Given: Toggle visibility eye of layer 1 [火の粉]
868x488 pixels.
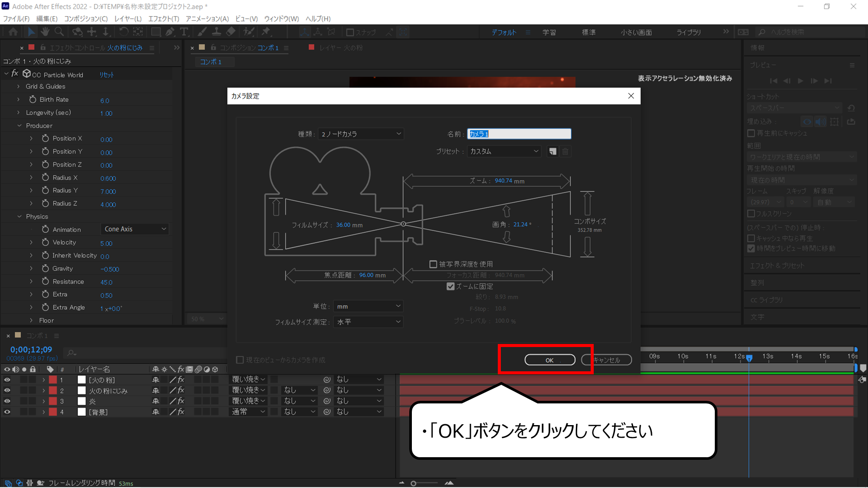Looking at the screenshot, I should pos(7,380).
